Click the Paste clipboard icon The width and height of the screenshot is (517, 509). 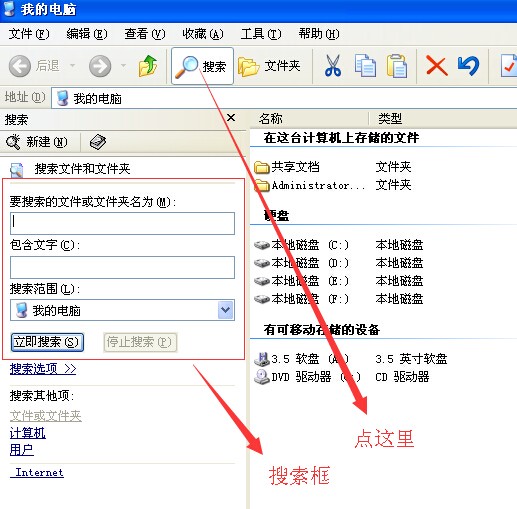(x=397, y=66)
